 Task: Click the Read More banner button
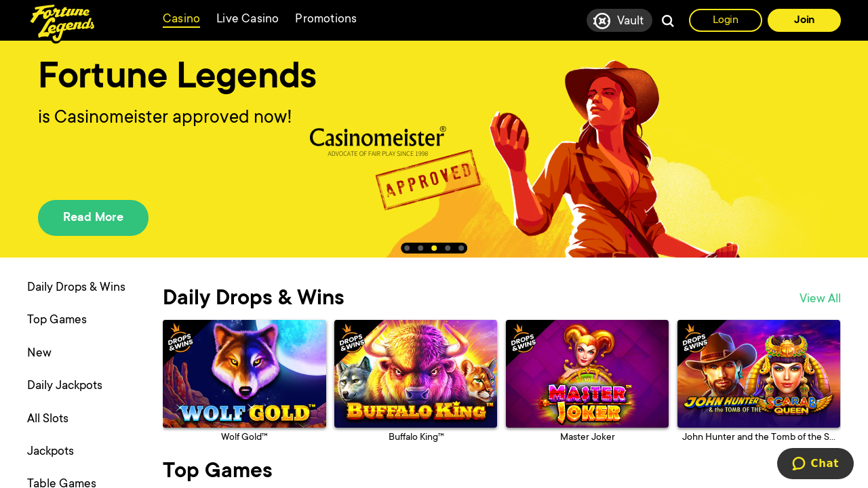tap(93, 218)
